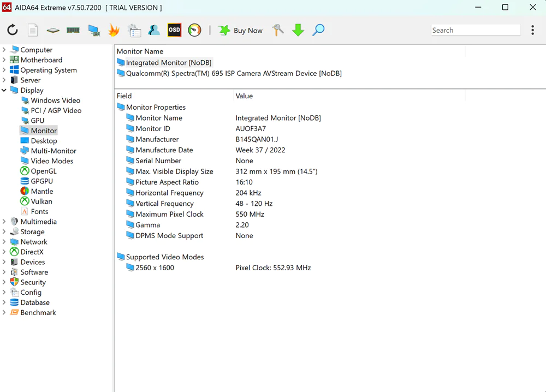Click the Security shield icon
Screen dimensions: 546x392
(x=14, y=282)
